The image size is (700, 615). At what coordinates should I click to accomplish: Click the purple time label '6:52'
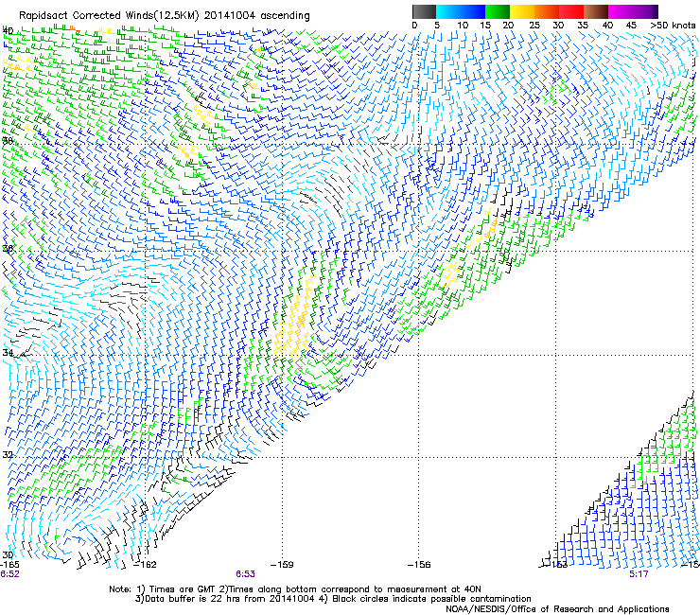(x=9, y=574)
